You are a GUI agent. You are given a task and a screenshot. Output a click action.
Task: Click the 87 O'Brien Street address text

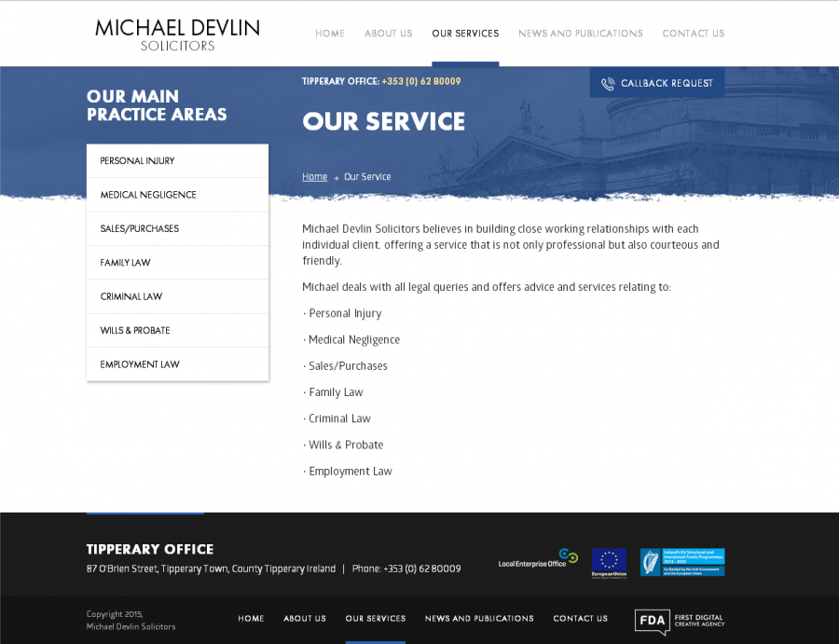(x=212, y=569)
